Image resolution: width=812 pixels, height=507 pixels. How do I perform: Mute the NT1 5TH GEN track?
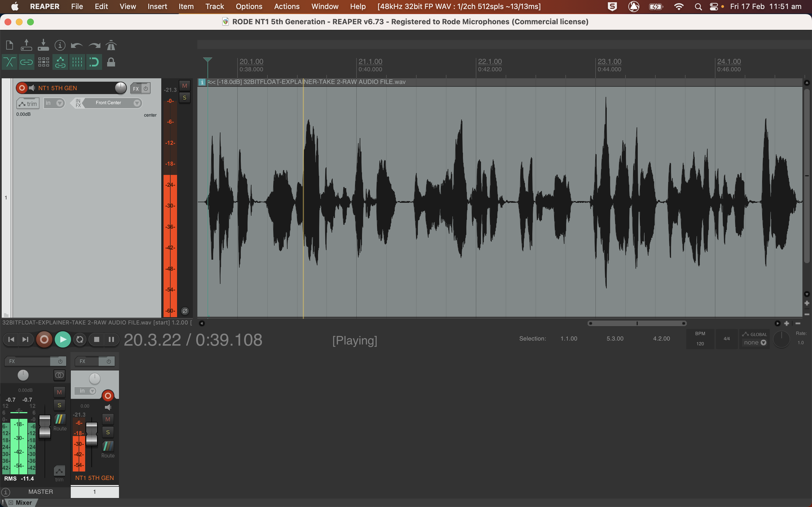185,86
